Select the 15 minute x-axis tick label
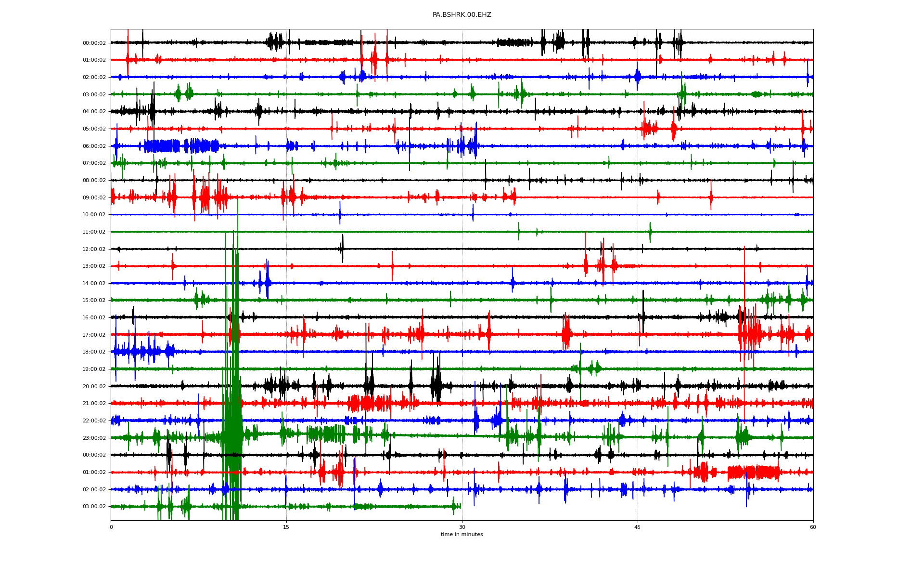The image size is (924, 578). pyautogui.click(x=286, y=527)
